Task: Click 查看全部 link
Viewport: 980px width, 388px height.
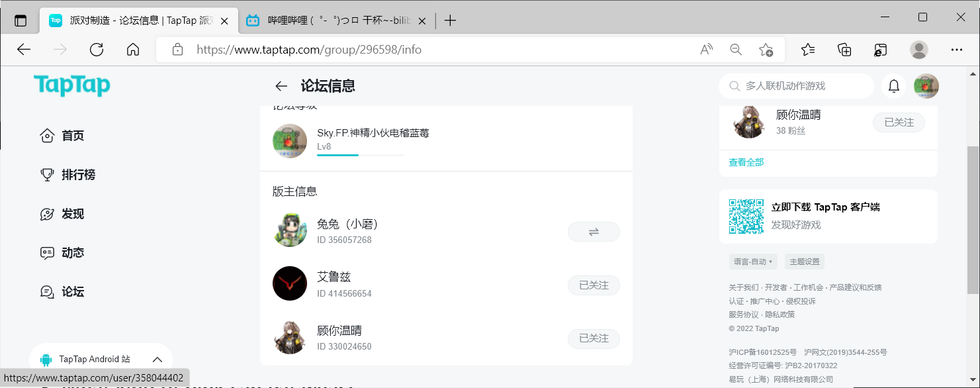Action: tap(746, 162)
